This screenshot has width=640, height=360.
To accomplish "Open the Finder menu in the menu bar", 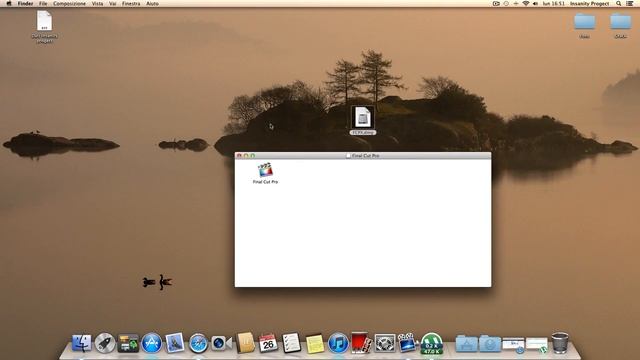I will [x=25, y=3].
